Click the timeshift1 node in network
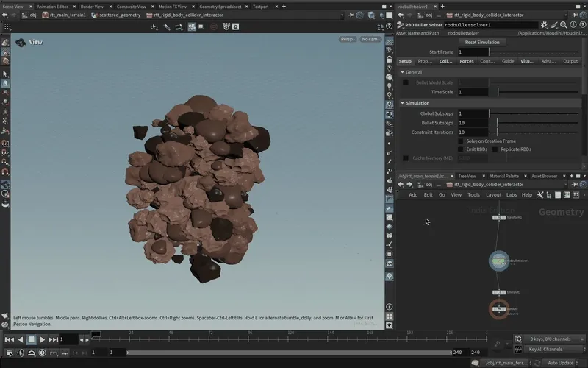 point(499,292)
